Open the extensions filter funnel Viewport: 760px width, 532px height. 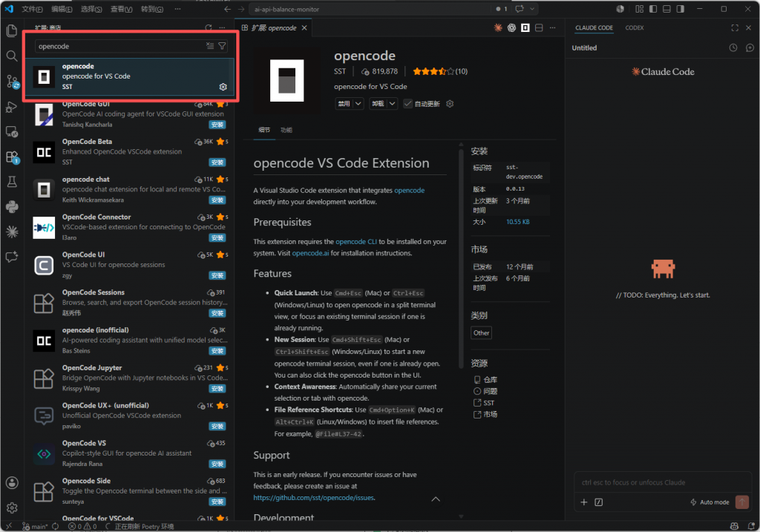click(x=222, y=46)
